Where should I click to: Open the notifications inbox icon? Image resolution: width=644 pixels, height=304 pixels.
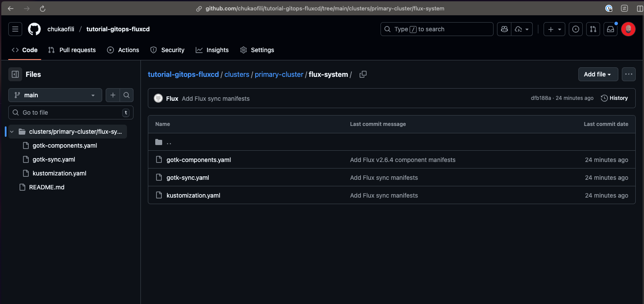coord(611,29)
